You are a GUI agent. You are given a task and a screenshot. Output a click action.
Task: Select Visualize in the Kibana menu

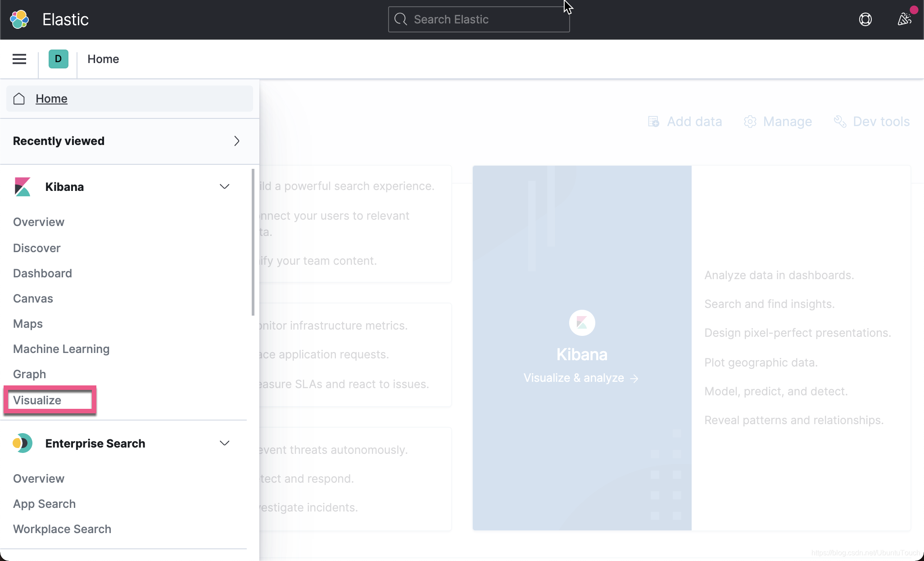37,400
